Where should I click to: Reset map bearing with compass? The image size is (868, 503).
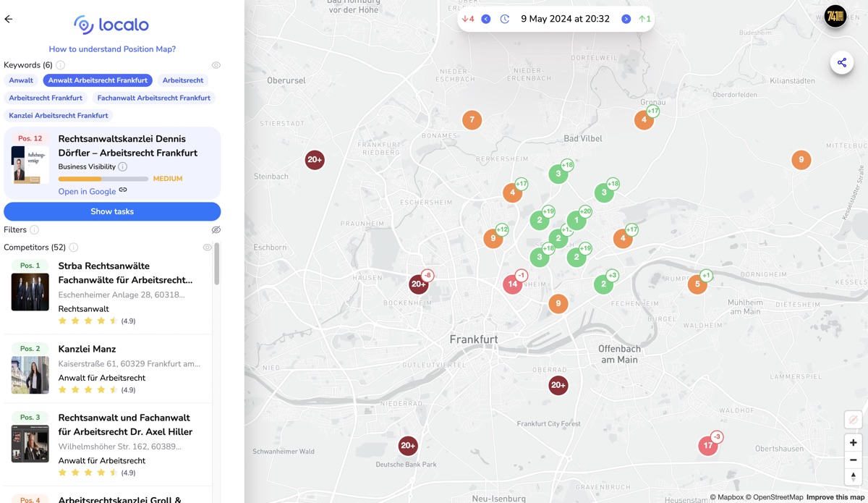[853, 476]
